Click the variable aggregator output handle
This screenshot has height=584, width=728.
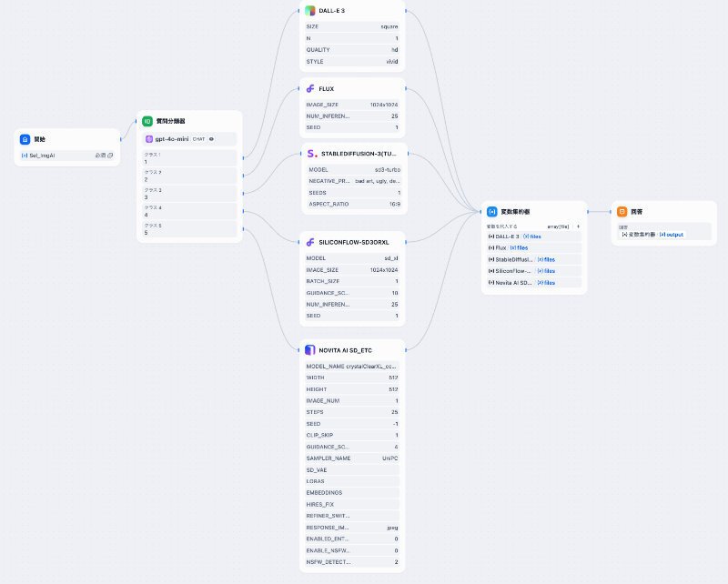[x=588, y=212]
